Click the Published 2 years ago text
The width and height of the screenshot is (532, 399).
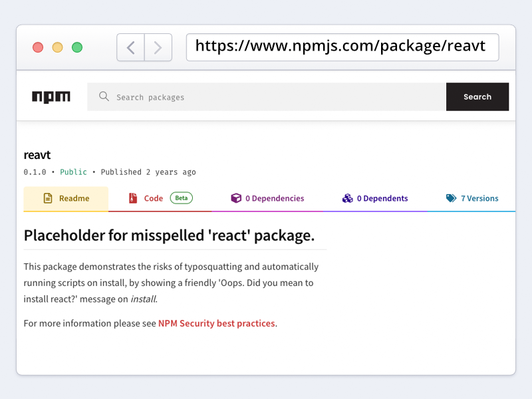[148, 172]
